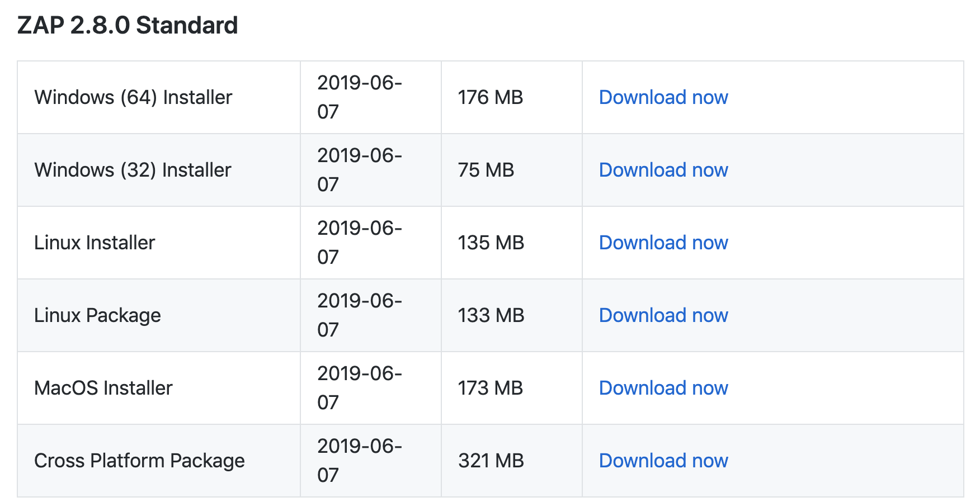Screen dimensions: 980x502
Task: Download the Windows (32) Installer
Action: pos(663,170)
